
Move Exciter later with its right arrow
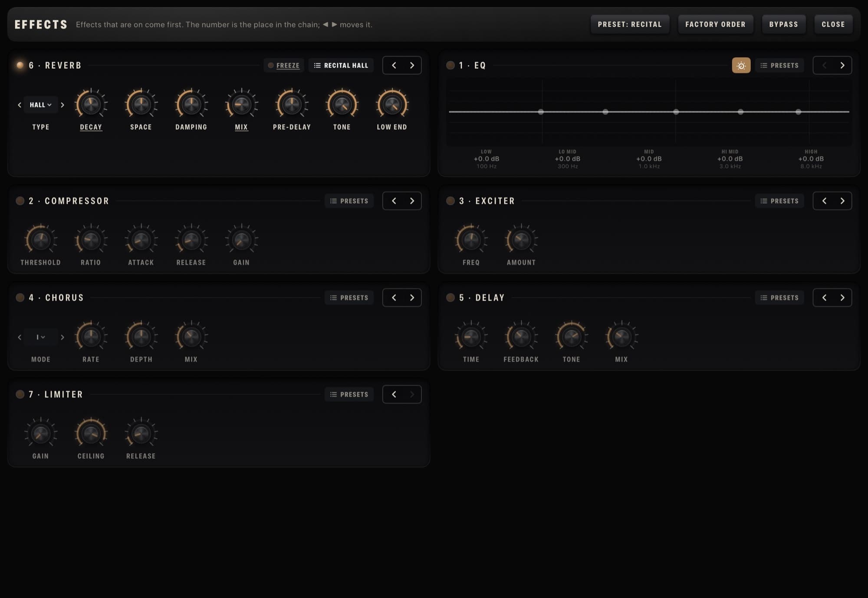coord(842,201)
